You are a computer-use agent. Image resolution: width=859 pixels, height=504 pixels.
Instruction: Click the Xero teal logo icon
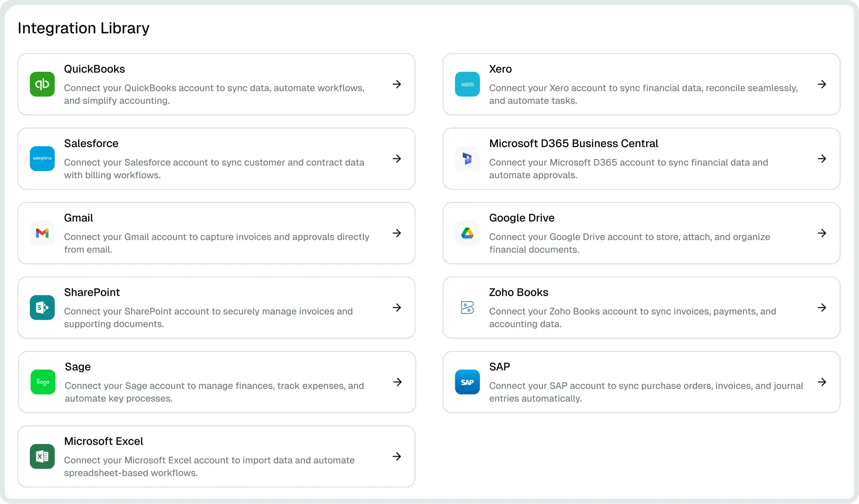tap(467, 84)
